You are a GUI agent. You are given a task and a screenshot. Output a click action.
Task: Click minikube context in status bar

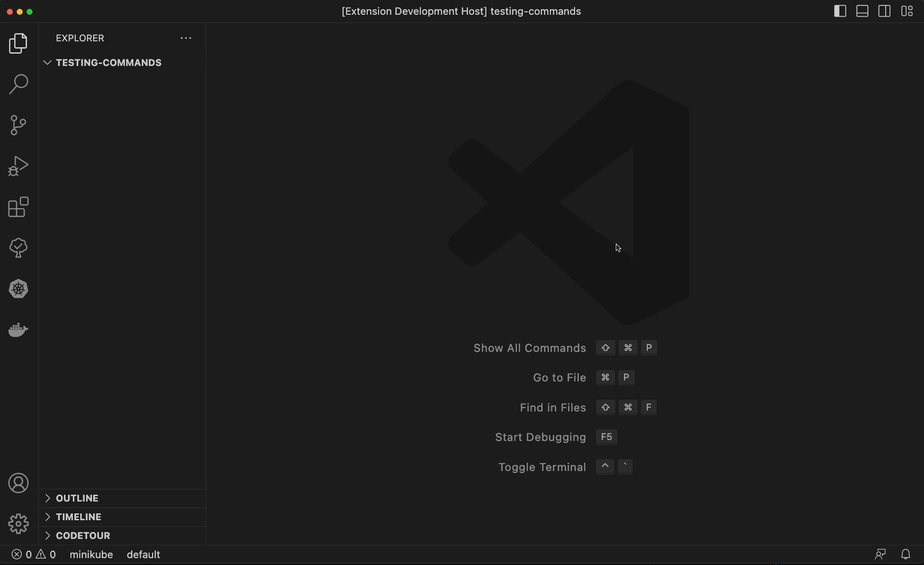pyautogui.click(x=91, y=555)
